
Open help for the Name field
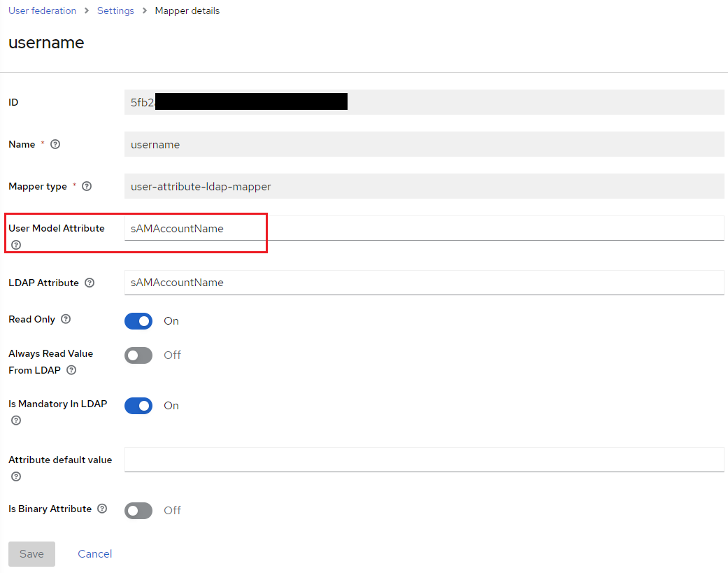[55, 144]
